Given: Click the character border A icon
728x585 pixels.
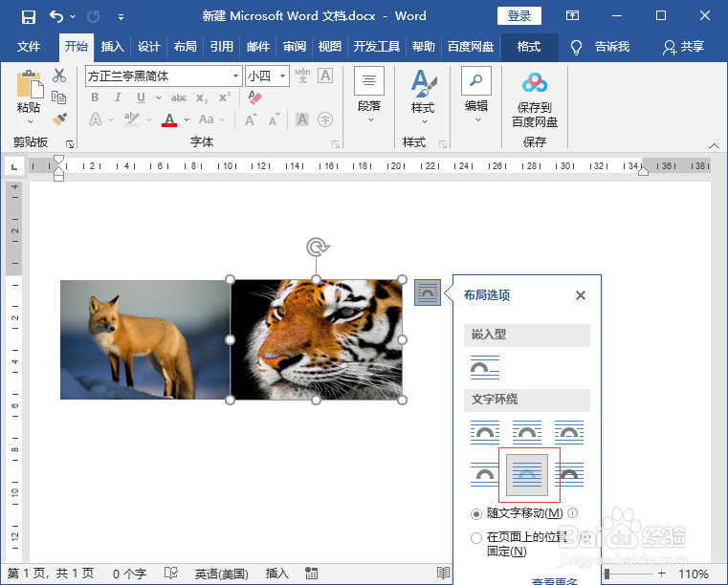Looking at the screenshot, I should pyautogui.click(x=325, y=76).
